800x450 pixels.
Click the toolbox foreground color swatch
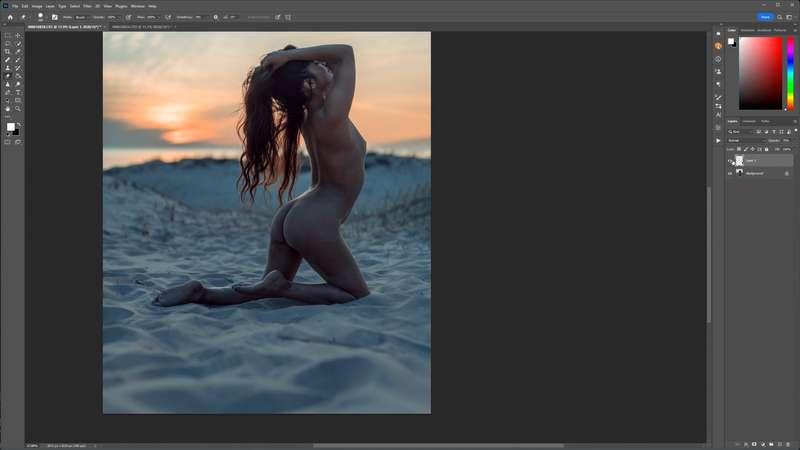point(10,127)
